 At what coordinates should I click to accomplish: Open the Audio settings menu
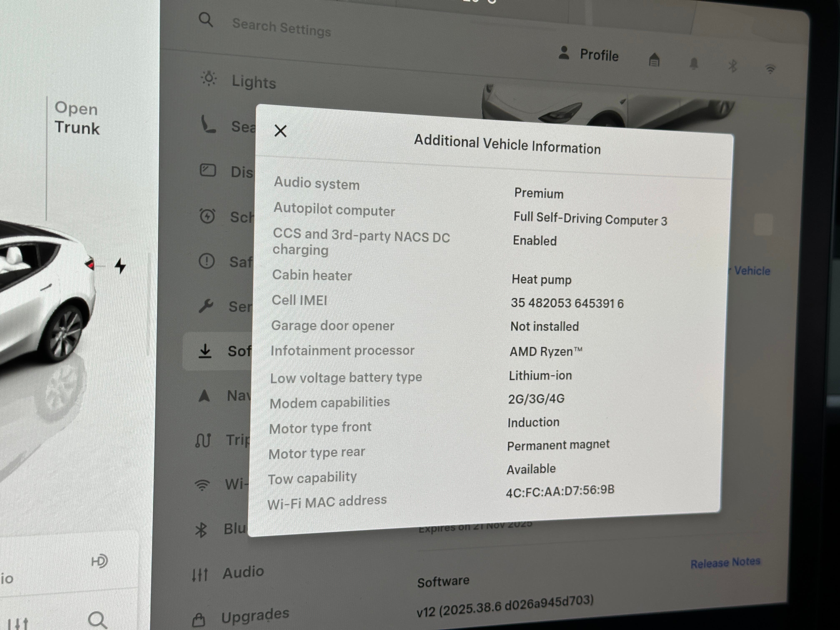click(x=243, y=572)
